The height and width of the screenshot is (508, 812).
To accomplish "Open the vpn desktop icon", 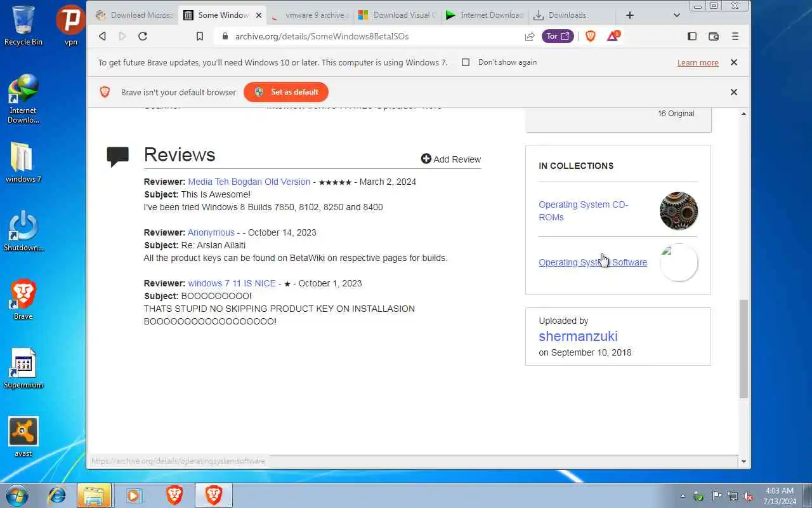I will point(71,27).
